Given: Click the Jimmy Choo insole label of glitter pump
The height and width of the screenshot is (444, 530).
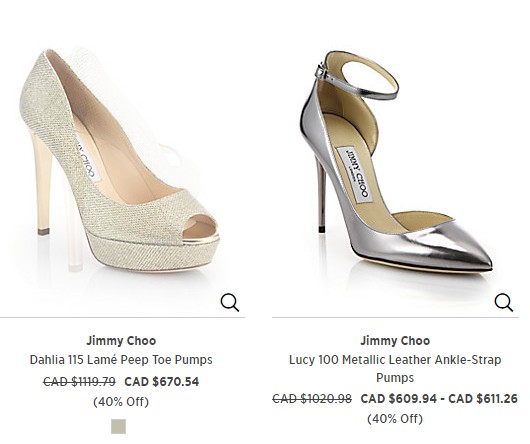Looking at the screenshot, I should [x=86, y=157].
